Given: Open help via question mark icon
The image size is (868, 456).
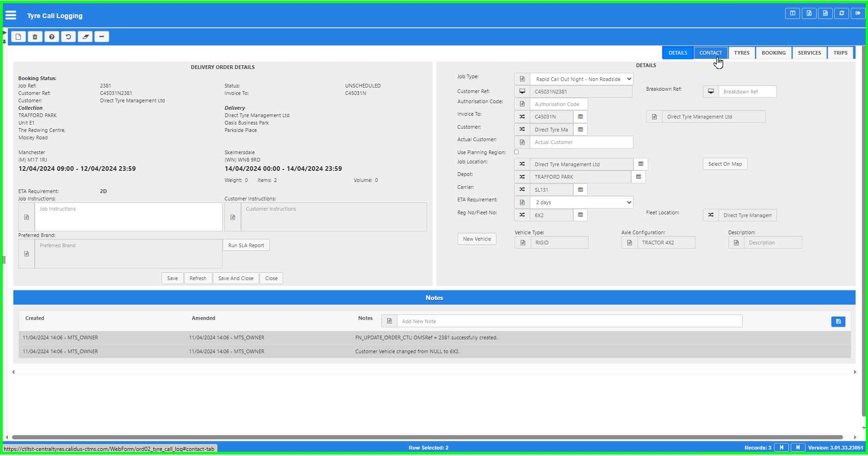Looking at the screenshot, I should click(52, 37).
